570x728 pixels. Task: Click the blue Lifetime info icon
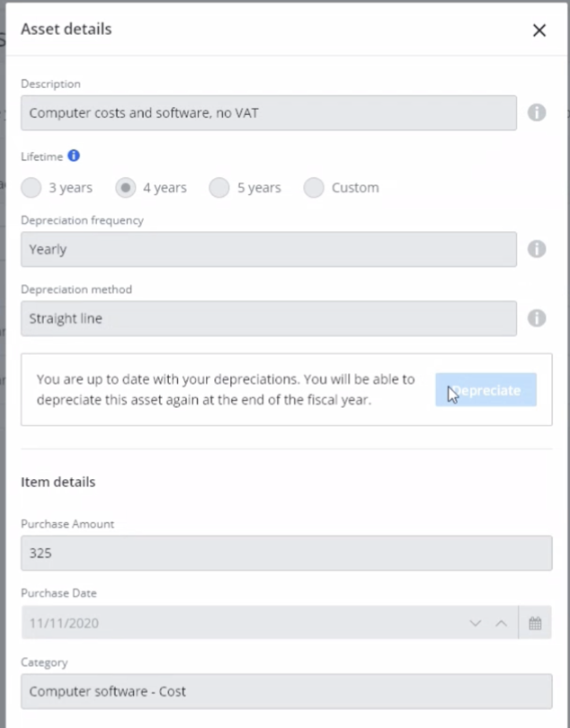(x=74, y=155)
